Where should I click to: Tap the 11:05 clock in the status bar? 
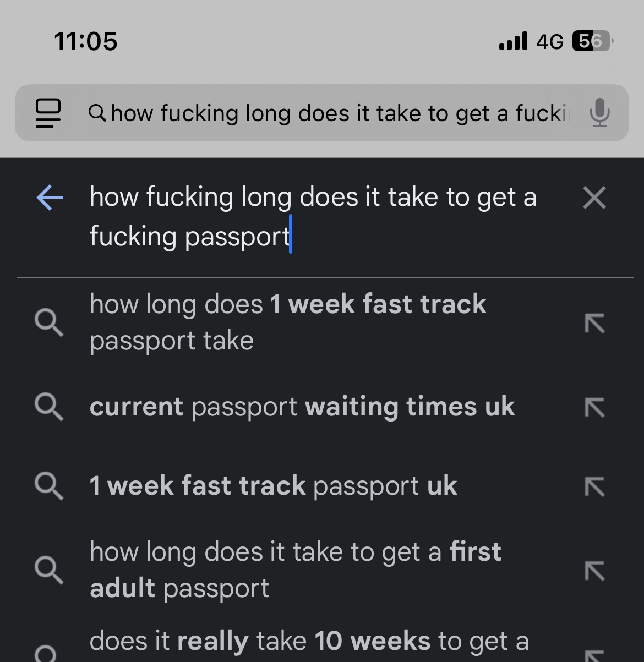click(x=86, y=41)
